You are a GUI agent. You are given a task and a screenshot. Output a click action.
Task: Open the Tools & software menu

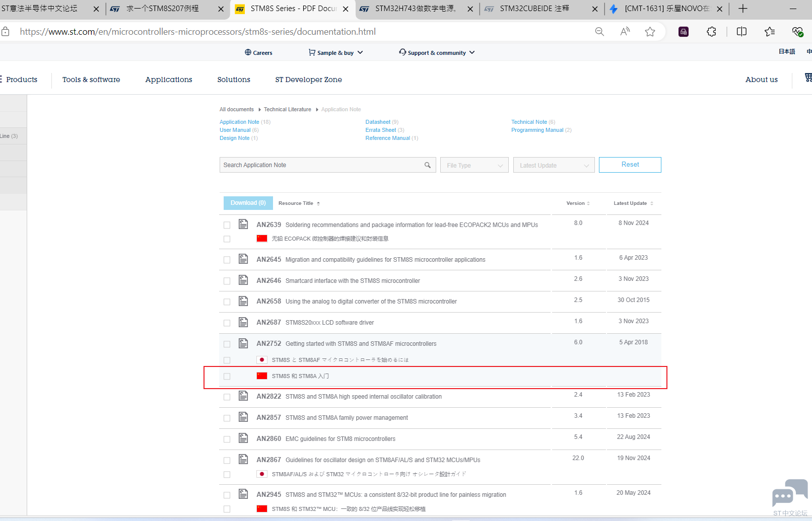coord(91,80)
